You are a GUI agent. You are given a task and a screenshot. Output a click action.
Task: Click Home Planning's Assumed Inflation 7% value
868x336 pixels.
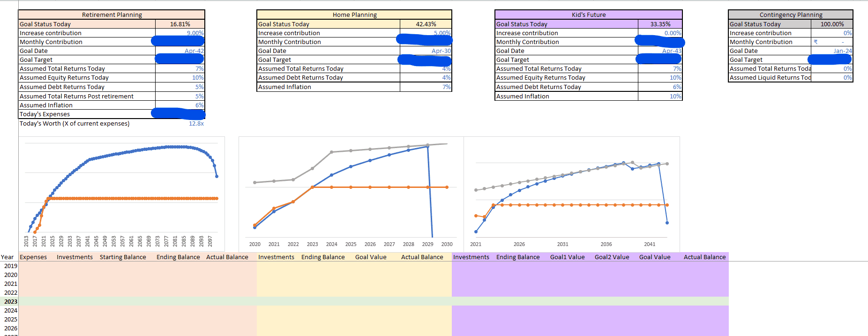tap(426, 87)
